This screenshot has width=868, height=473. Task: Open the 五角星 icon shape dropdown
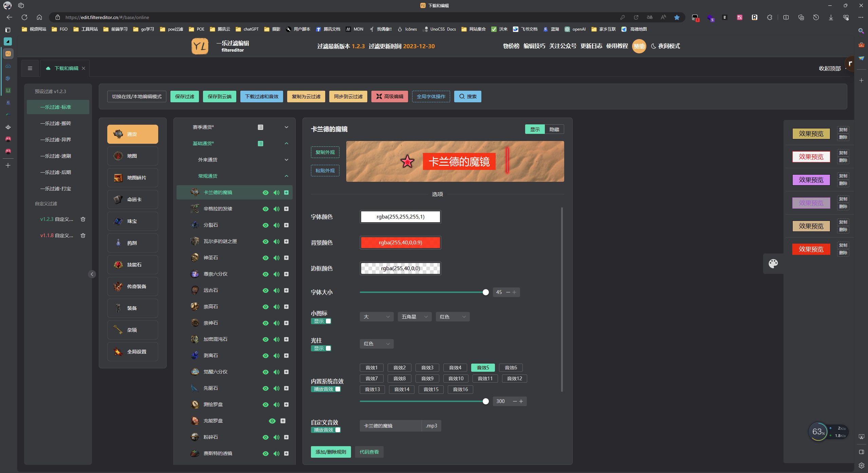414,317
